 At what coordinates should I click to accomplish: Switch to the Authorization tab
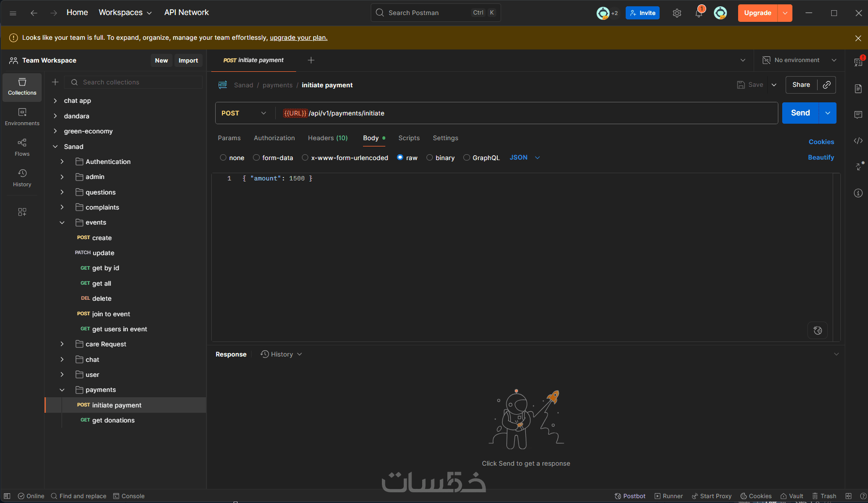click(x=274, y=138)
